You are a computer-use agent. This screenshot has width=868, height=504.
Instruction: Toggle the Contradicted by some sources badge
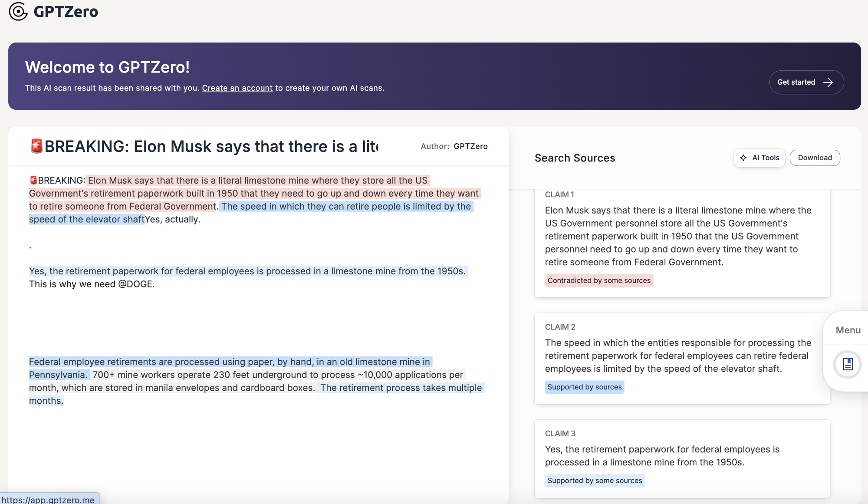pos(599,280)
